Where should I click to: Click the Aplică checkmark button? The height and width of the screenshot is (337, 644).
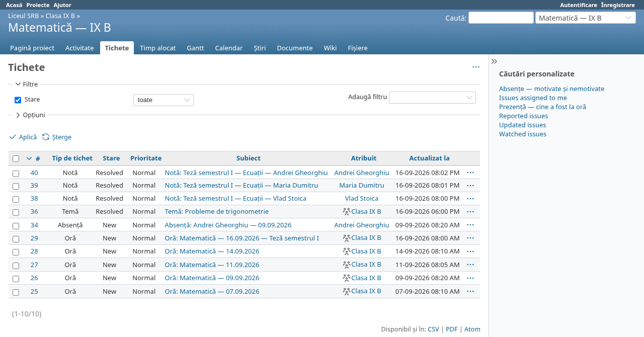click(x=23, y=137)
